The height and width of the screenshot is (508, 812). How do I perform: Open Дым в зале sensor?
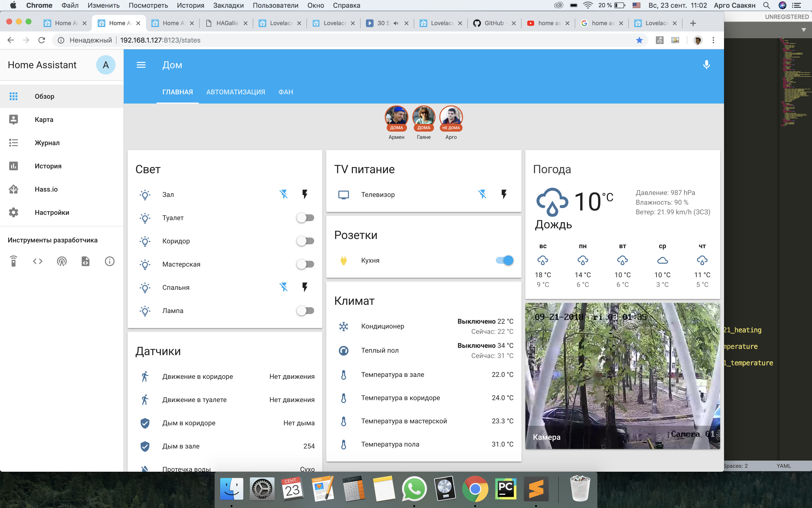point(225,446)
